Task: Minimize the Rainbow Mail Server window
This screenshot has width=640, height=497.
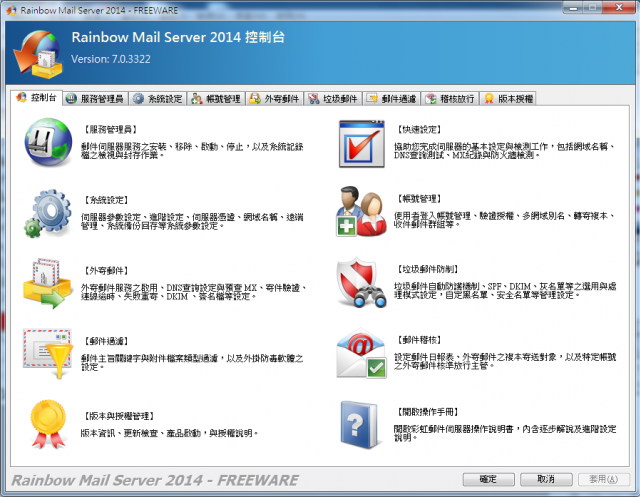Action: [x=573, y=7]
